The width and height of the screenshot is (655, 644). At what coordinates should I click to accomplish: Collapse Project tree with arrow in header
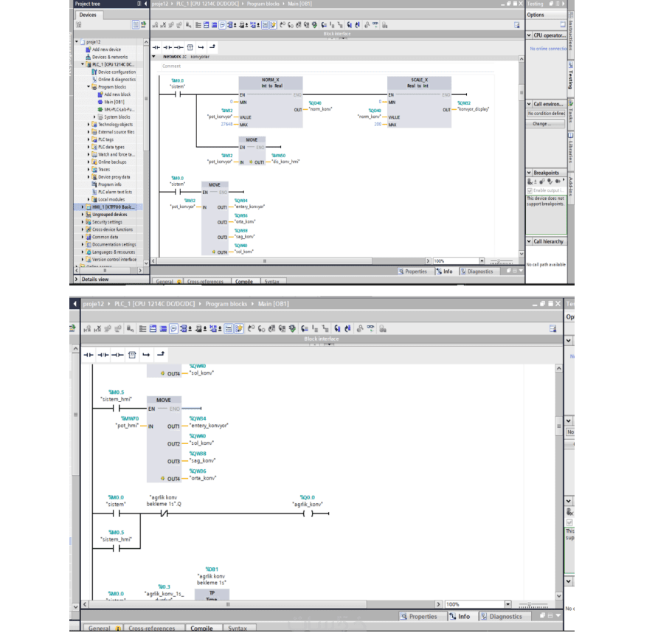145,4
